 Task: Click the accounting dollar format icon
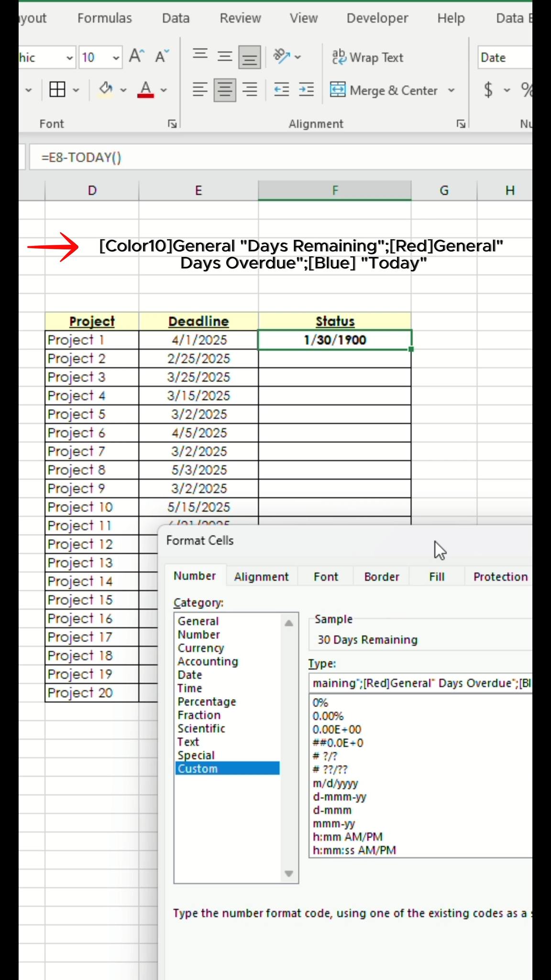(488, 89)
